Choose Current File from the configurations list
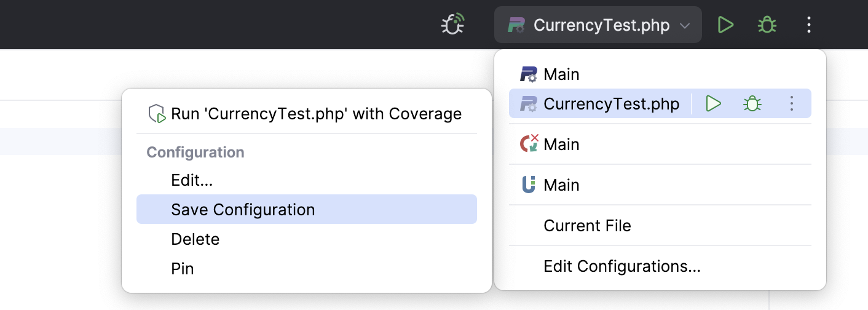The width and height of the screenshot is (868, 310). pyautogui.click(x=587, y=226)
